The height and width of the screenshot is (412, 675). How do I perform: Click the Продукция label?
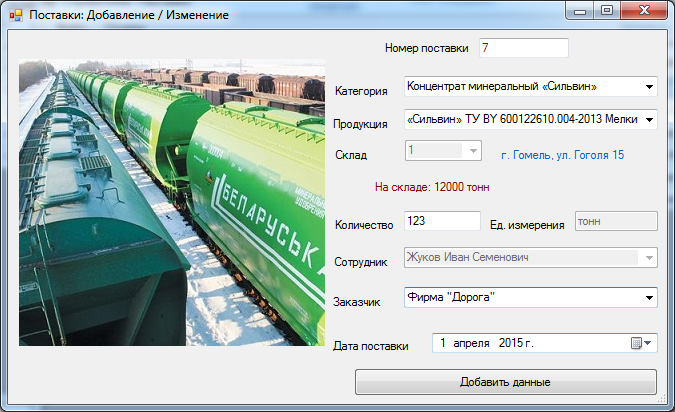click(360, 124)
